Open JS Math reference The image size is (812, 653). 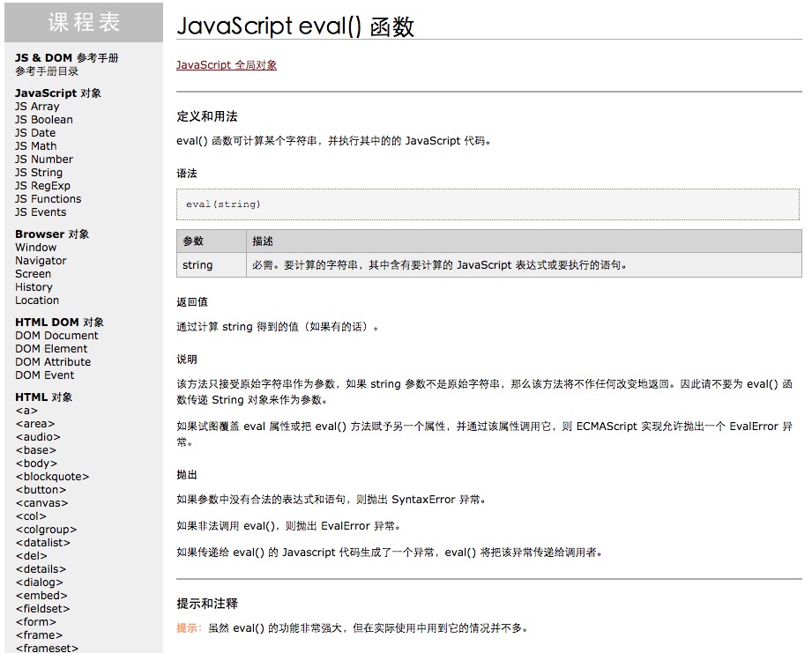36,146
